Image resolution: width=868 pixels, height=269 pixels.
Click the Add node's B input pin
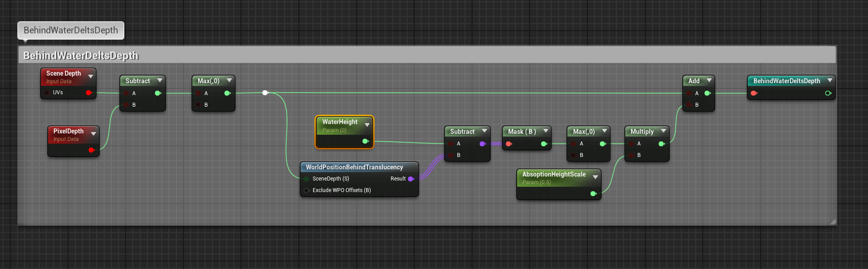click(x=689, y=105)
